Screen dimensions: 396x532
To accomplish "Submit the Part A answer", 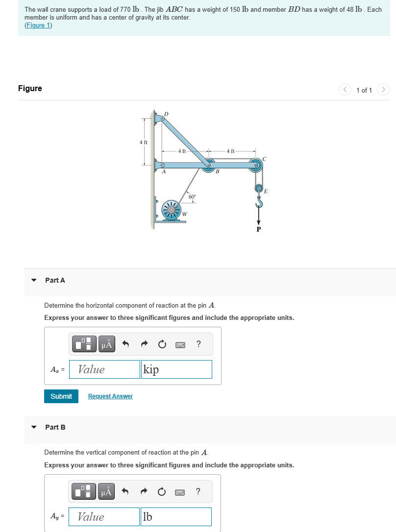I will (x=61, y=396).
